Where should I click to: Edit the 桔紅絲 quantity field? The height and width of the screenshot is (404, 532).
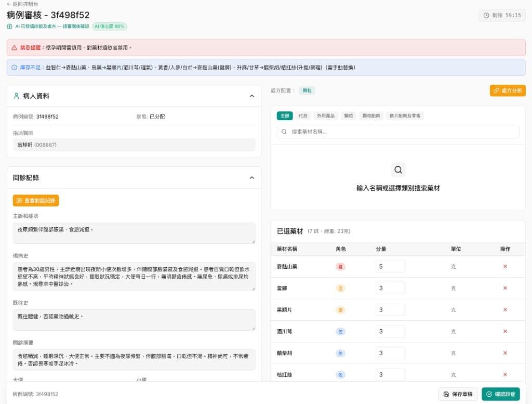[x=390, y=374]
